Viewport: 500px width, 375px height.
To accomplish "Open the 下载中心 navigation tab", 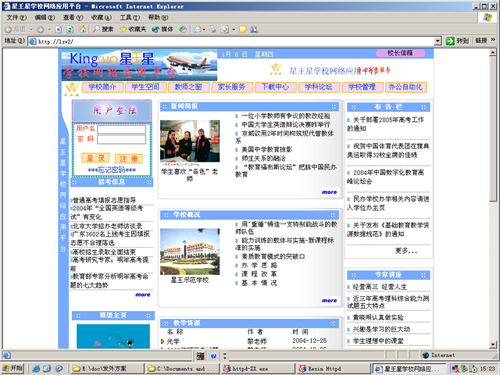I will (x=275, y=87).
